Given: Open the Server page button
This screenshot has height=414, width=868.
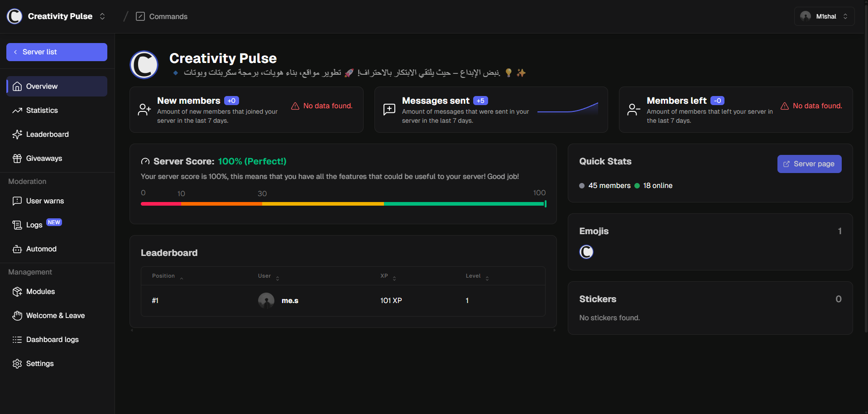Looking at the screenshot, I should (x=809, y=164).
